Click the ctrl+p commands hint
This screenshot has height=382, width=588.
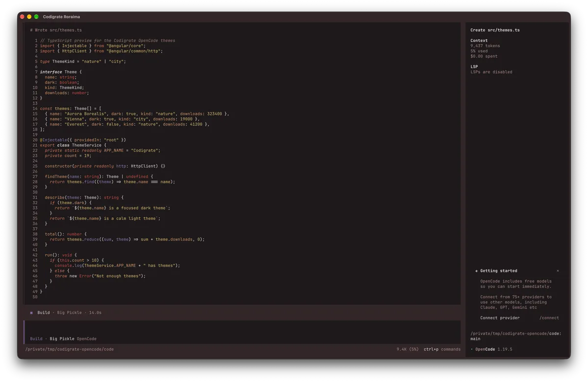tap(442, 349)
